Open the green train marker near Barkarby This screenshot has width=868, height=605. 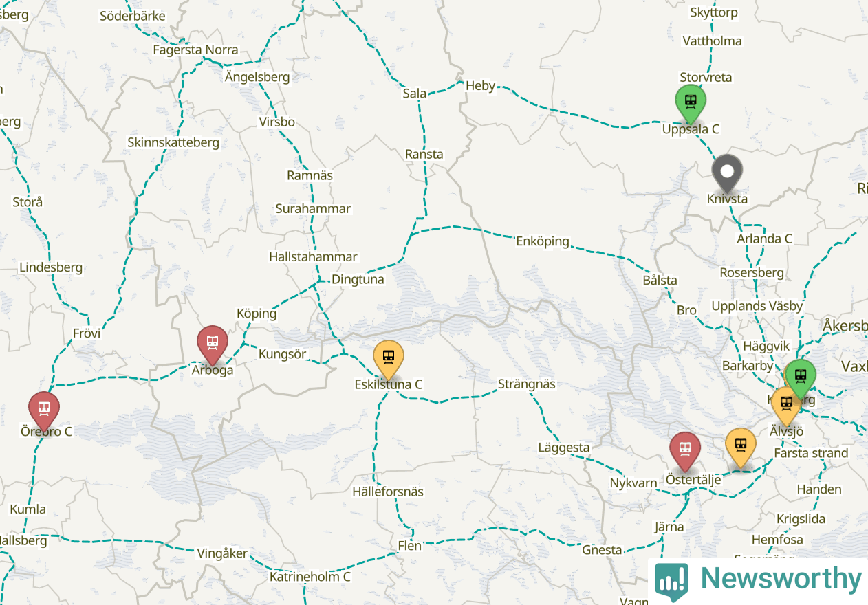801,378
